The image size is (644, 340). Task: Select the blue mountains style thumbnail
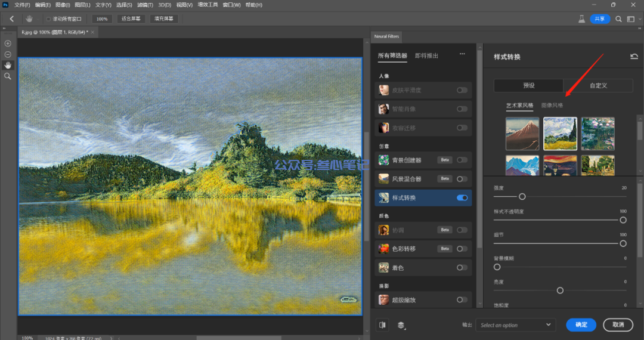522,165
